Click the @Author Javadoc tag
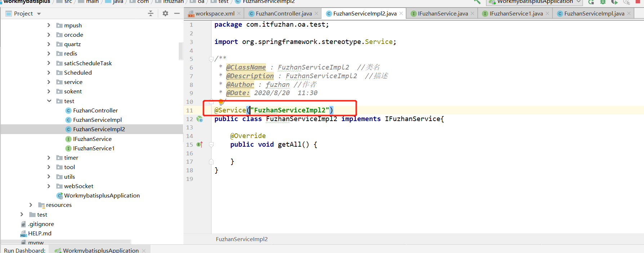Viewport: 644px width, 253px height. [240, 84]
